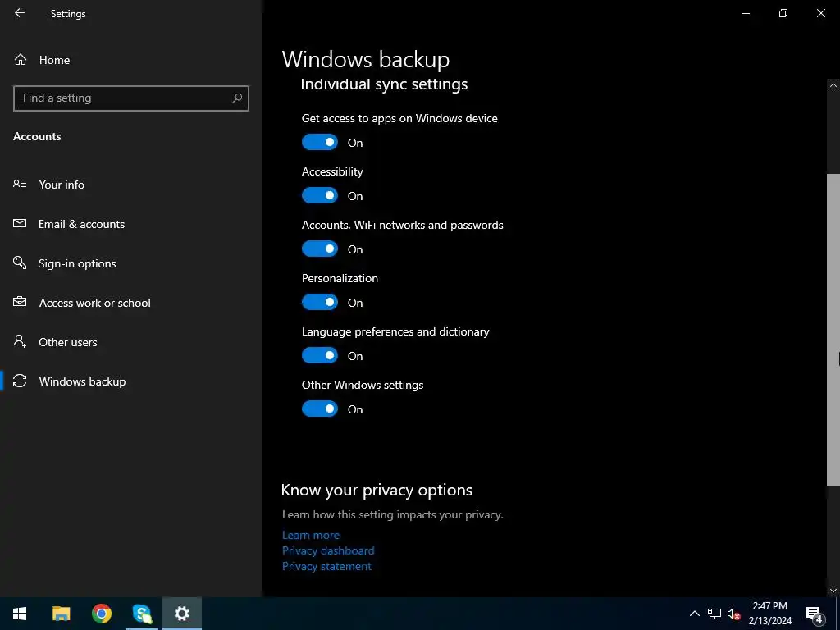Close the Settings window
The image size is (840, 630).
[x=820, y=13]
